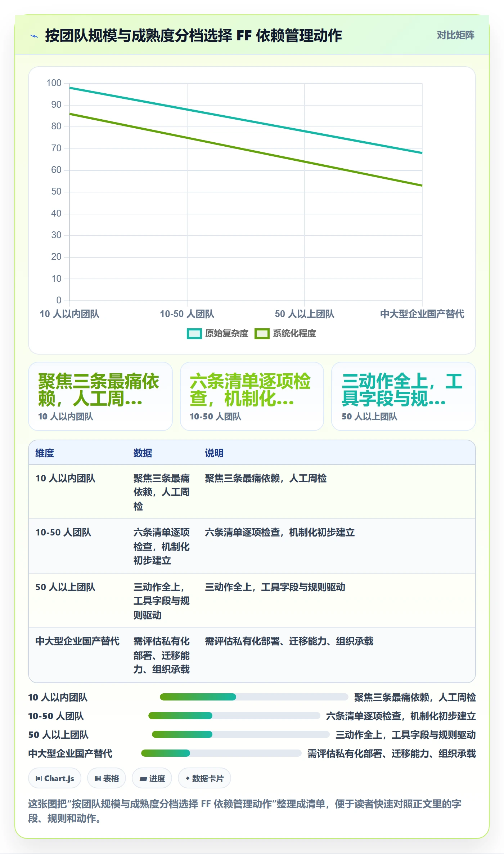Click the 维度 column header

click(x=45, y=453)
